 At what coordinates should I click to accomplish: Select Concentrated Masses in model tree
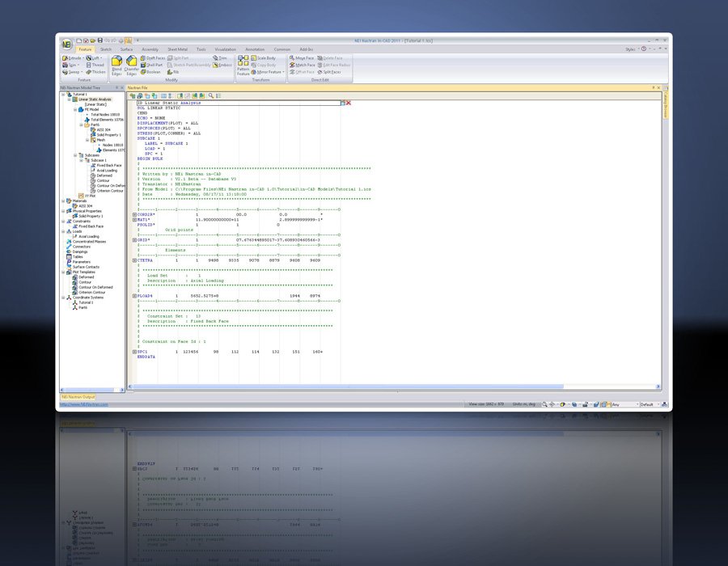coord(89,241)
